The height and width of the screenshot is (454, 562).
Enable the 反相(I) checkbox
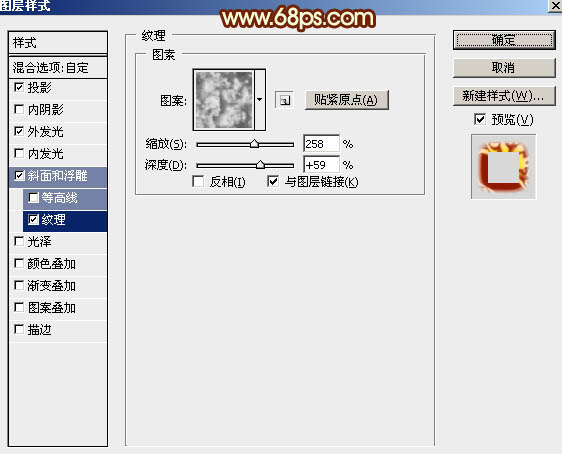[x=198, y=181]
